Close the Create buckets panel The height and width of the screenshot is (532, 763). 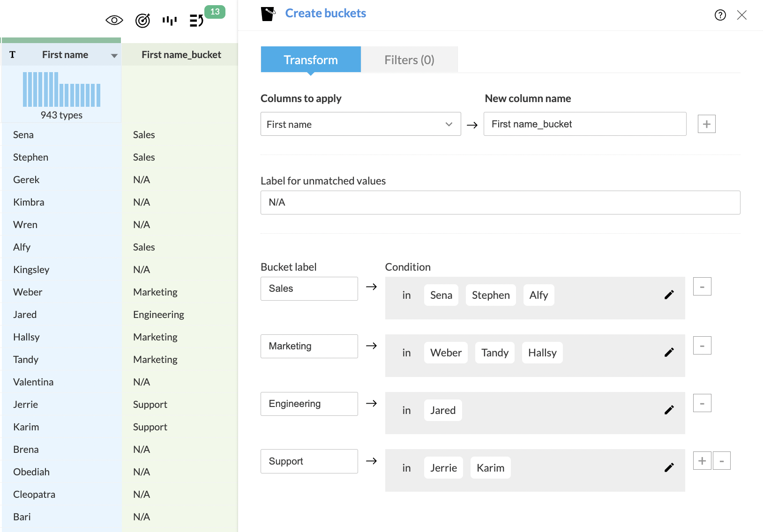pyautogui.click(x=741, y=15)
